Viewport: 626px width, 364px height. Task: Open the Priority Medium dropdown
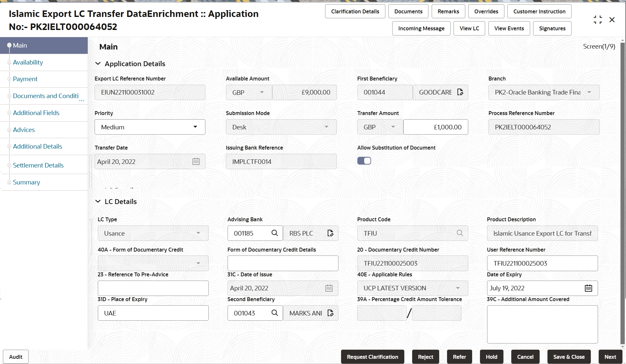(x=150, y=127)
